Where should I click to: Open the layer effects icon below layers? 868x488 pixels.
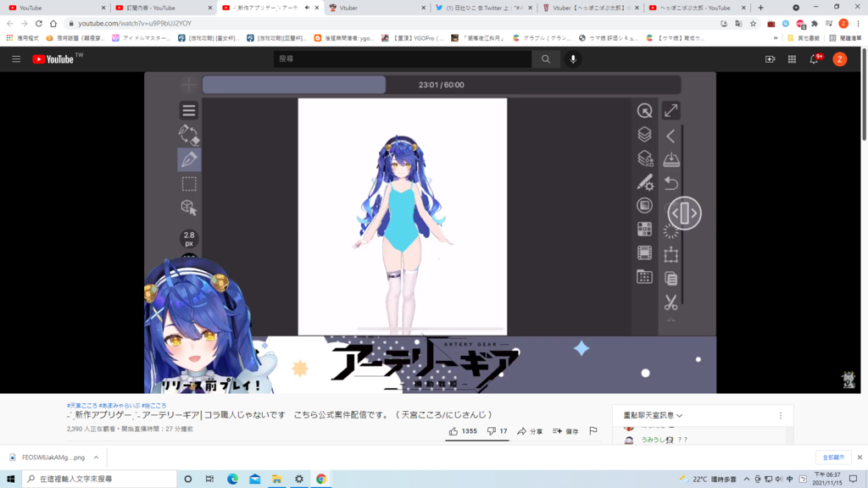[x=645, y=158]
